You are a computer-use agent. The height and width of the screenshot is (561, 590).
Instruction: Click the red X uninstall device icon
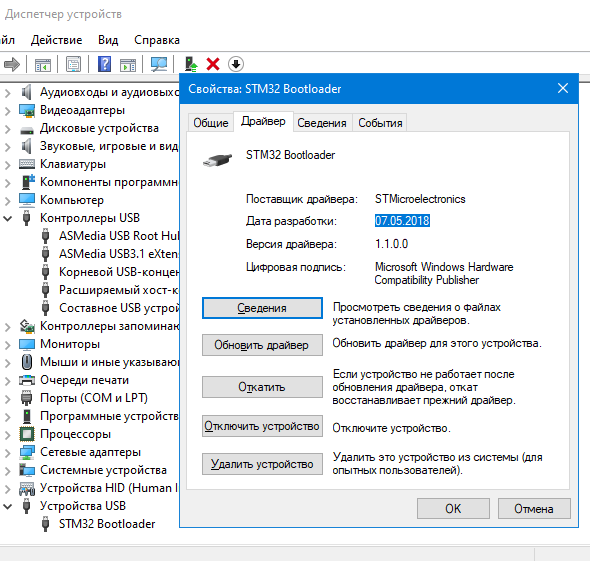[x=213, y=64]
